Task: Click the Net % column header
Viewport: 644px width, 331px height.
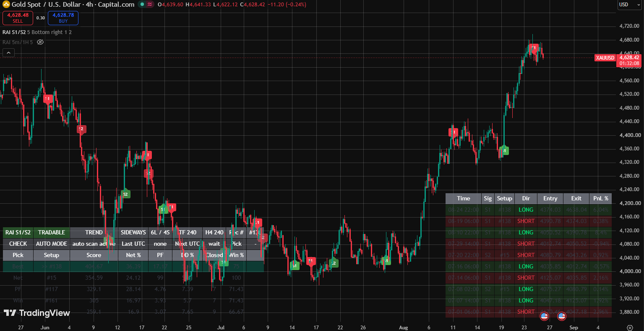Action: pyautogui.click(x=133, y=255)
